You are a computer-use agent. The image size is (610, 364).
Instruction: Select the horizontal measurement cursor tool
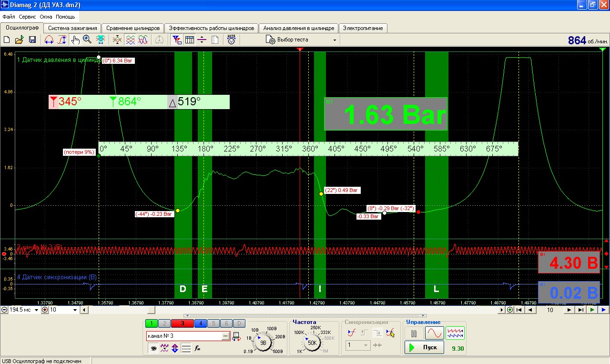point(49,40)
